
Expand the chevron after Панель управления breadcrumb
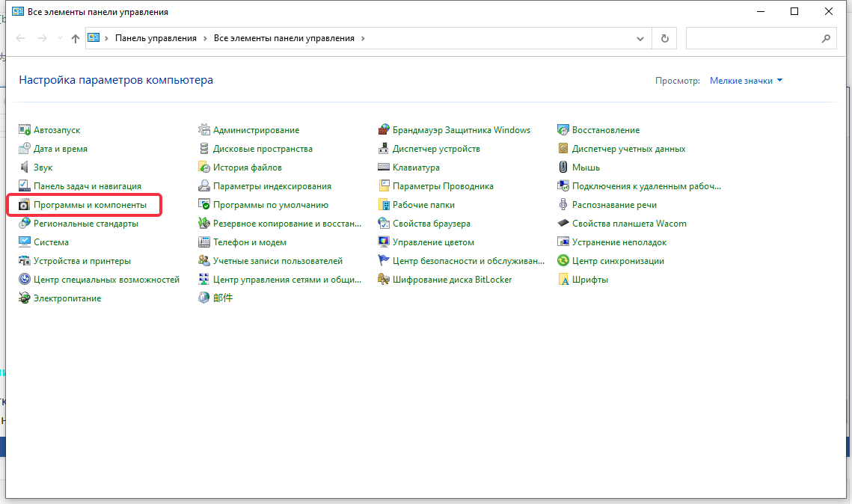(206, 38)
